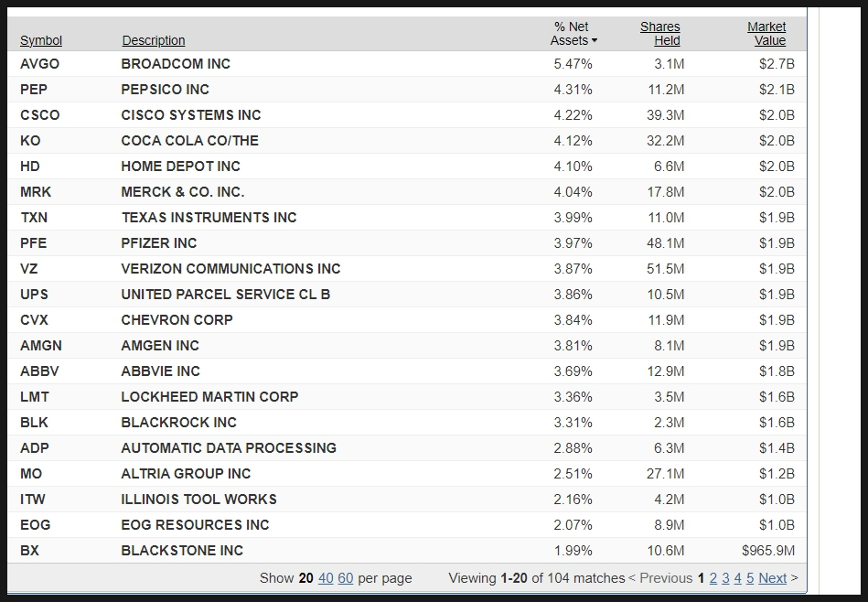Select Pfizer 48.1M shares held value
The height and width of the screenshot is (602, 868).
click(x=665, y=243)
